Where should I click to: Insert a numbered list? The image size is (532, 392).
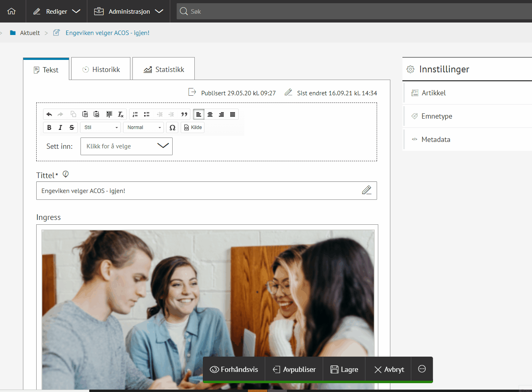coord(135,115)
